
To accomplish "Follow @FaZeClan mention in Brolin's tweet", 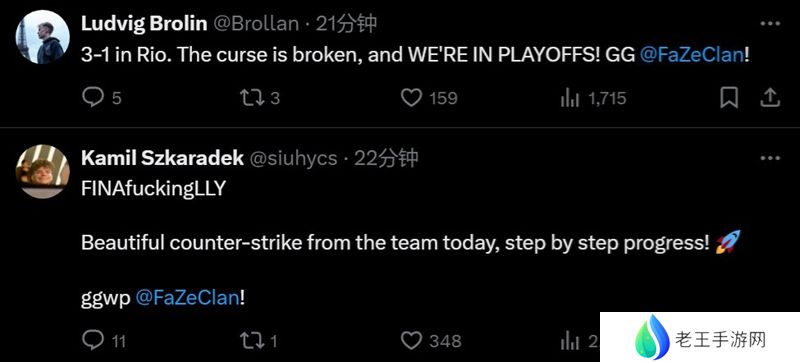I will (691, 55).
